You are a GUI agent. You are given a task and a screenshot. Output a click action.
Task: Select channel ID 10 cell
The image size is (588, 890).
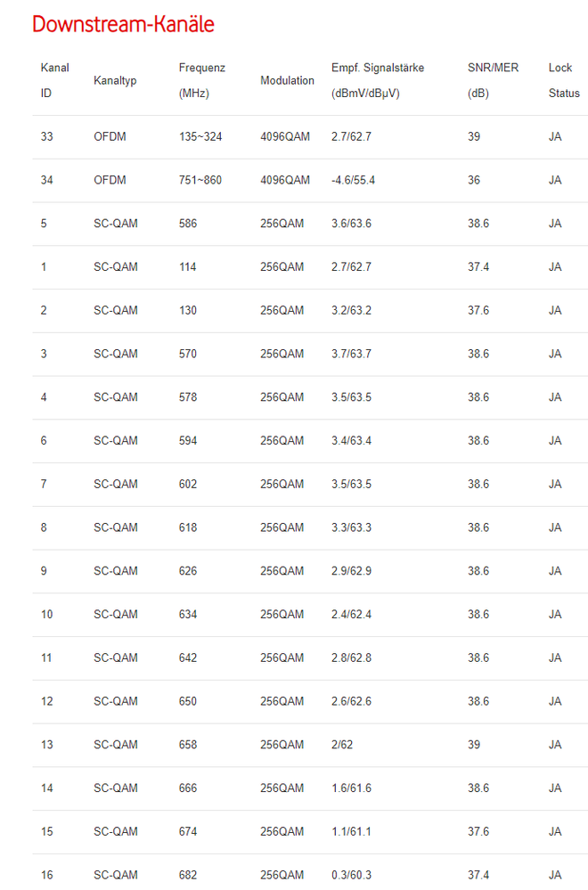point(46,614)
